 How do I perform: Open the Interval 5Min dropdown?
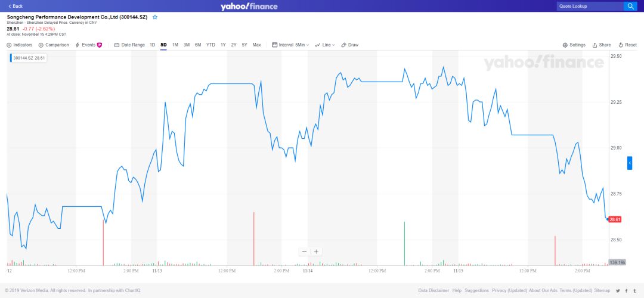click(290, 45)
